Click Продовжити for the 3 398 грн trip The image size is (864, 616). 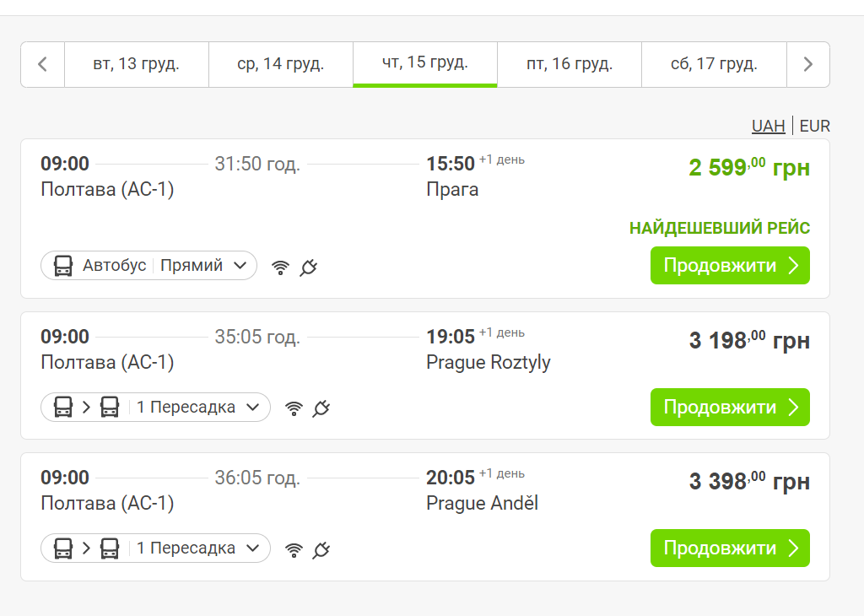pos(730,548)
